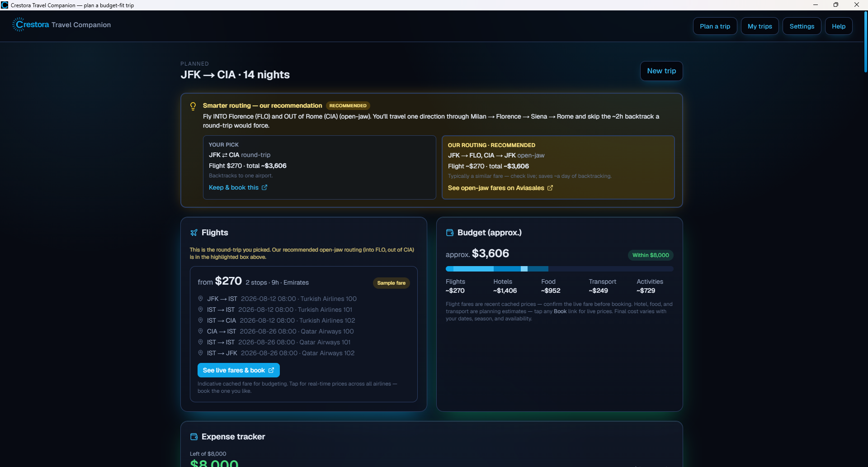
Task: Restore down the Crestora window
Action: (836, 5)
